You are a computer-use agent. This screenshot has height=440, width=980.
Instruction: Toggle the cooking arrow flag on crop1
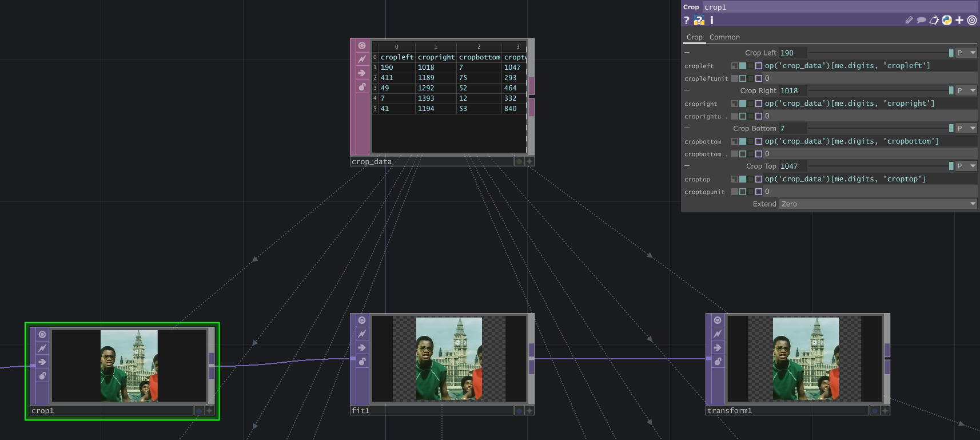42,362
